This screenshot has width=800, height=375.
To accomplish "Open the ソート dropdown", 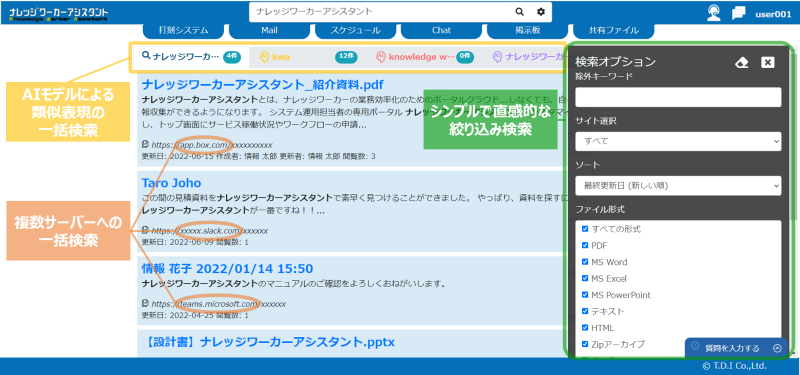I will (678, 186).
